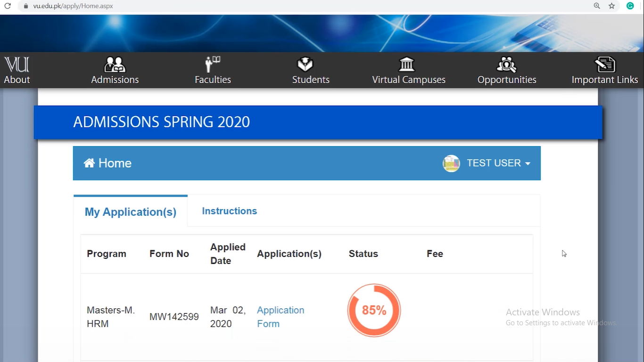Open the Grammarly extension icon
Screen dimensions: 644x362
630,6
